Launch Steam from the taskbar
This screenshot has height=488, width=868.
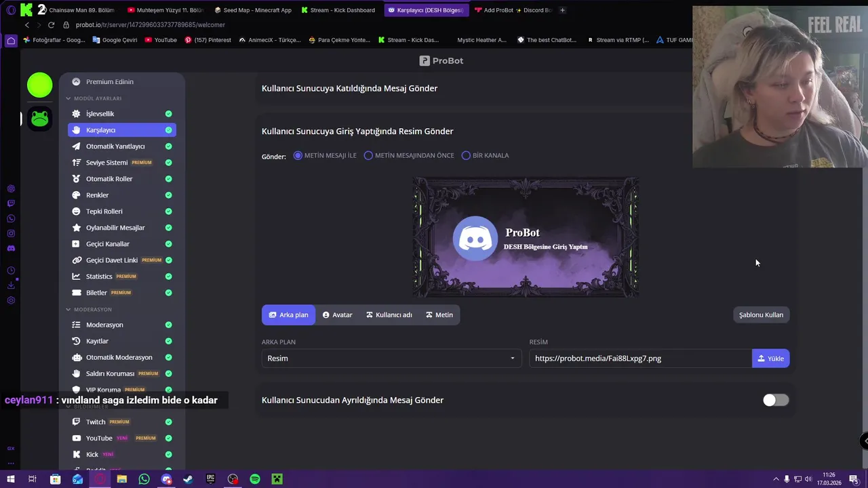(x=188, y=479)
